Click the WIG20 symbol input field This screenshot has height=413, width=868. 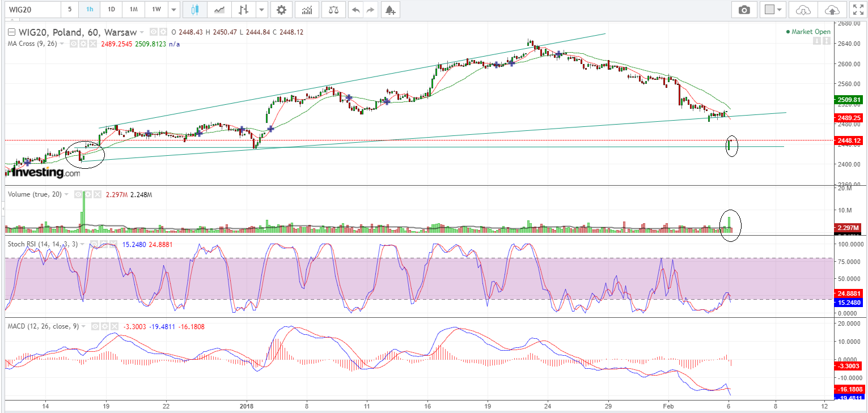point(31,10)
